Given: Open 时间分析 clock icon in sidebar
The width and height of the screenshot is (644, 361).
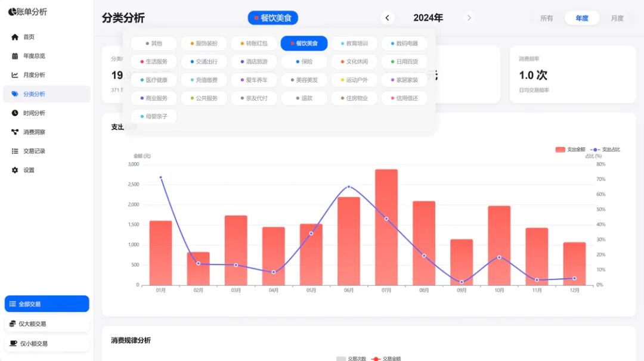Looking at the screenshot, I should pyautogui.click(x=15, y=113).
